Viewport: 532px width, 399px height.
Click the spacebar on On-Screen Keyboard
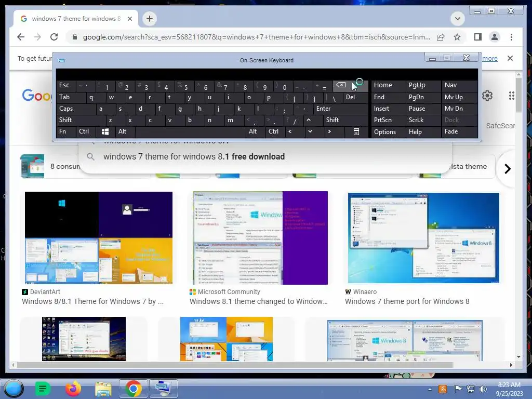pyautogui.click(x=190, y=131)
